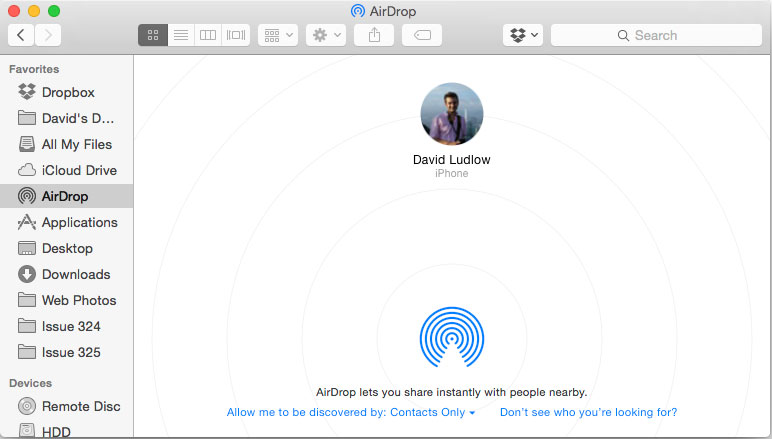Click the 'iPhone' device label

point(451,173)
